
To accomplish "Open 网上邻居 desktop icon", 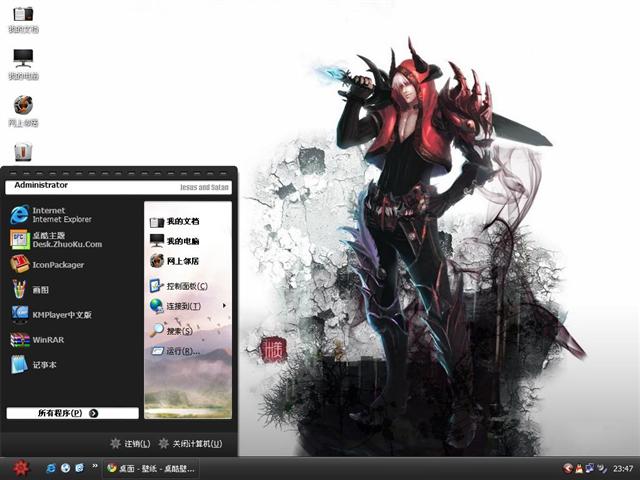I will (x=23, y=111).
